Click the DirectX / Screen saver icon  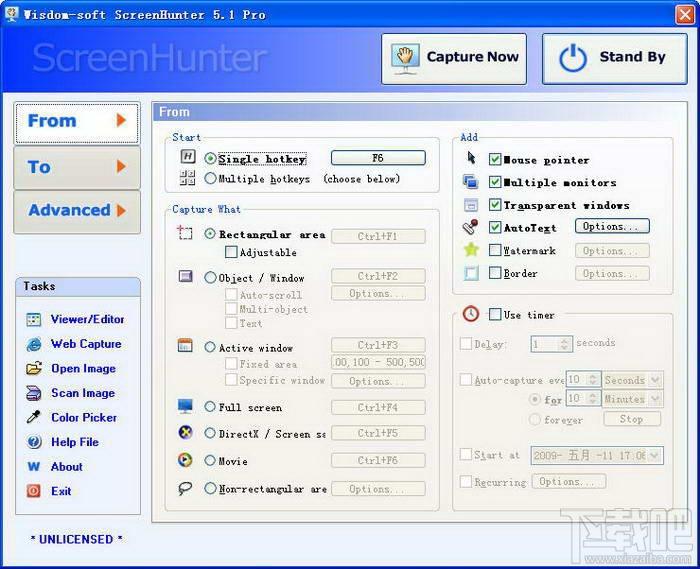185,432
